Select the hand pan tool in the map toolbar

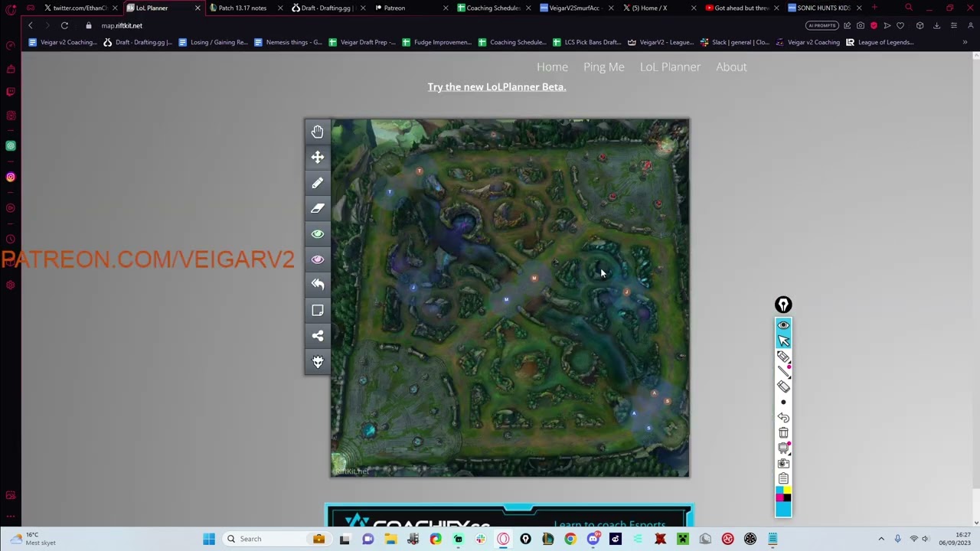click(x=318, y=132)
